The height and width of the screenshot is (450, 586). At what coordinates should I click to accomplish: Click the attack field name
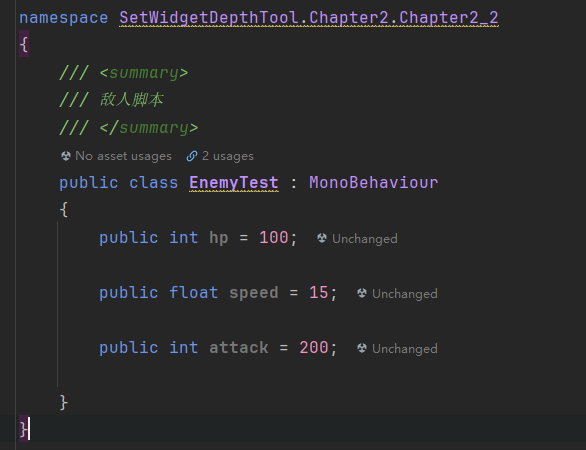(x=238, y=348)
